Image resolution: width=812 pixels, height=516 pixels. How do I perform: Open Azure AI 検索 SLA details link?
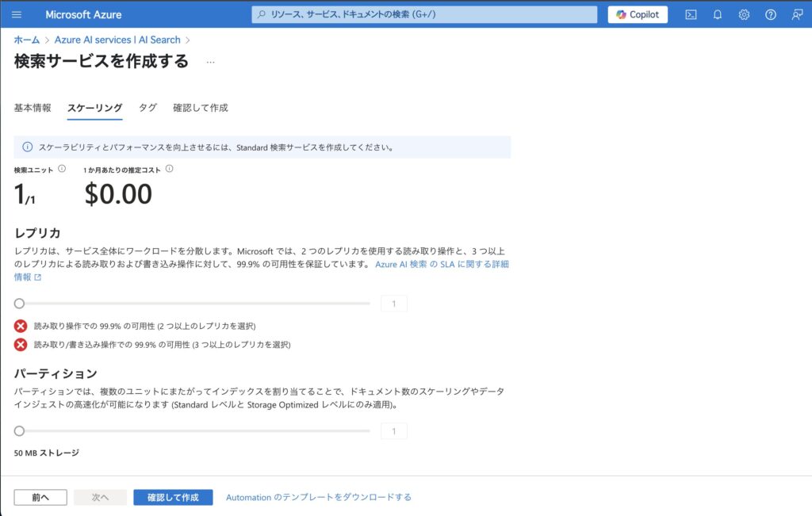pos(442,264)
